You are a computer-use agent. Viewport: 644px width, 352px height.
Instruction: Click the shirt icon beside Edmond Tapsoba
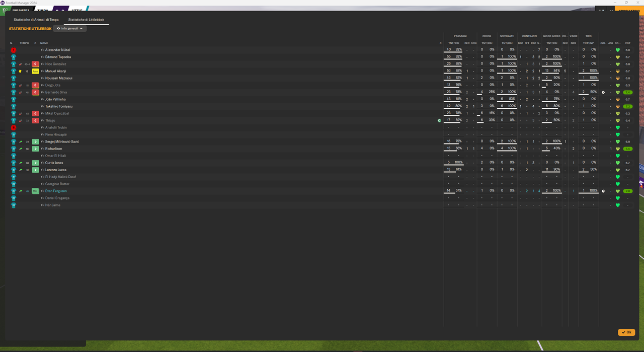14,57
